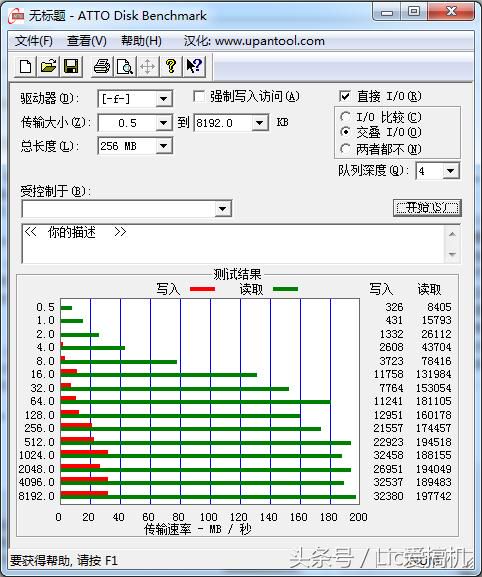Uncheck the 直接 I/O checkbox
The height and width of the screenshot is (577, 482).
(345, 96)
